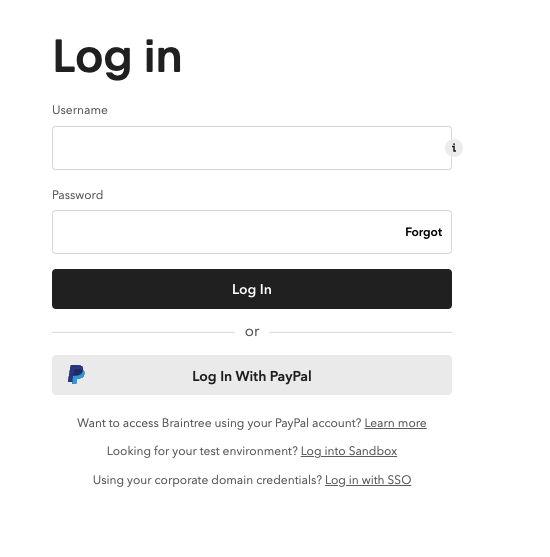Click the Username field label

pos(80,110)
